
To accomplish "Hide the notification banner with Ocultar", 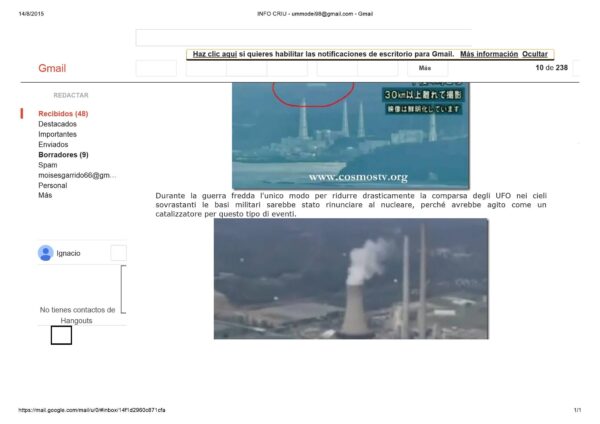I will pos(535,54).
